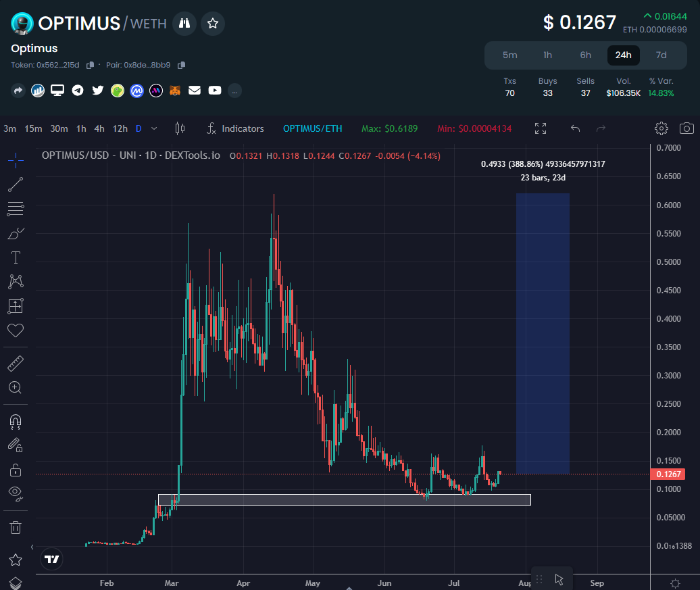Open the heart icons tool
The width and height of the screenshot is (700, 590).
click(x=16, y=330)
